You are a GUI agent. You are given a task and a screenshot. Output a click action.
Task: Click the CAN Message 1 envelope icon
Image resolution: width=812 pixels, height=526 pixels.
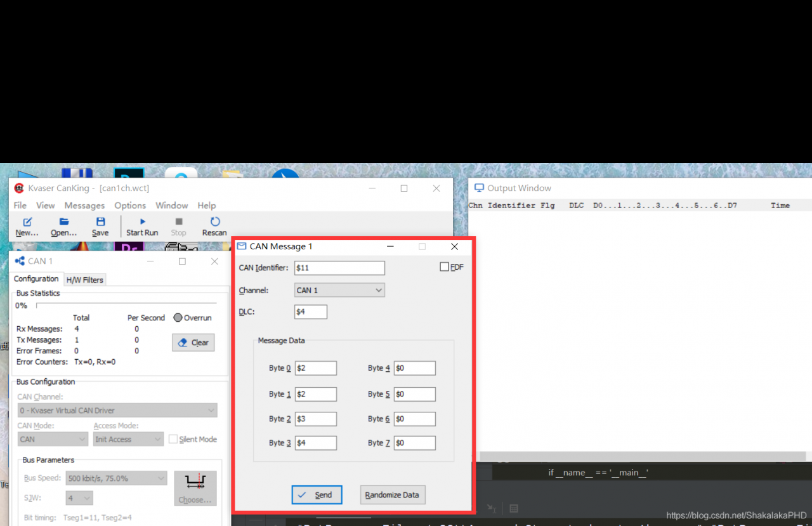click(x=242, y=246)
